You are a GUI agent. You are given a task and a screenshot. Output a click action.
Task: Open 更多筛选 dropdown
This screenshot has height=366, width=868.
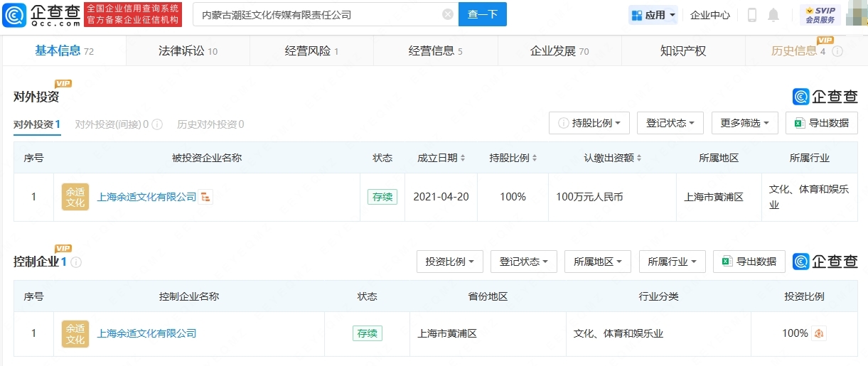coord(745,123)
